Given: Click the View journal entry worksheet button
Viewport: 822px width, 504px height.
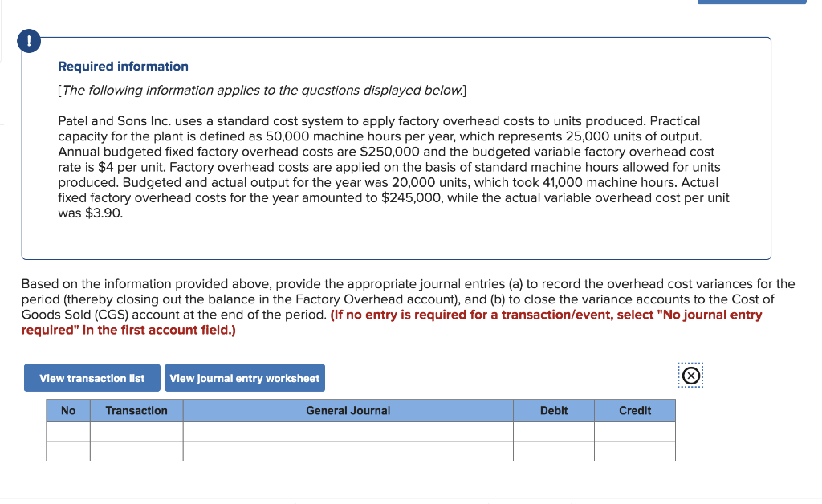Looking at the screenshot, I should pos(245,377).
